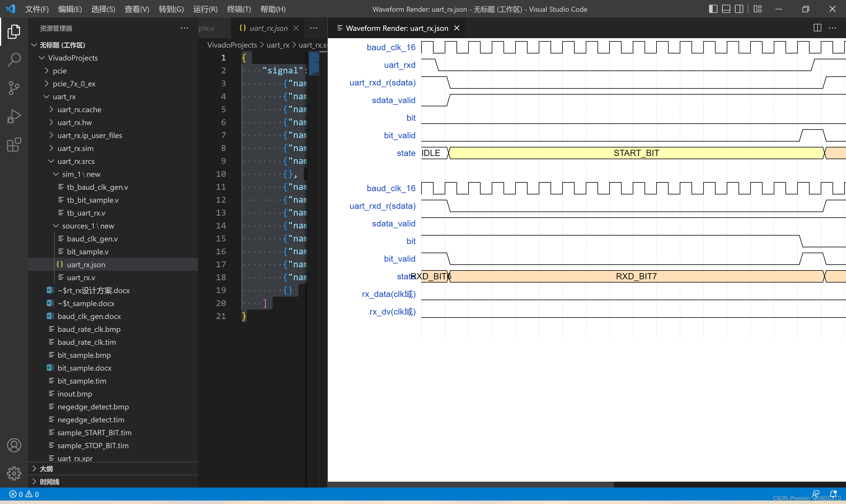
Task: Open the 终端(T) menu
Action: point(239,9)
